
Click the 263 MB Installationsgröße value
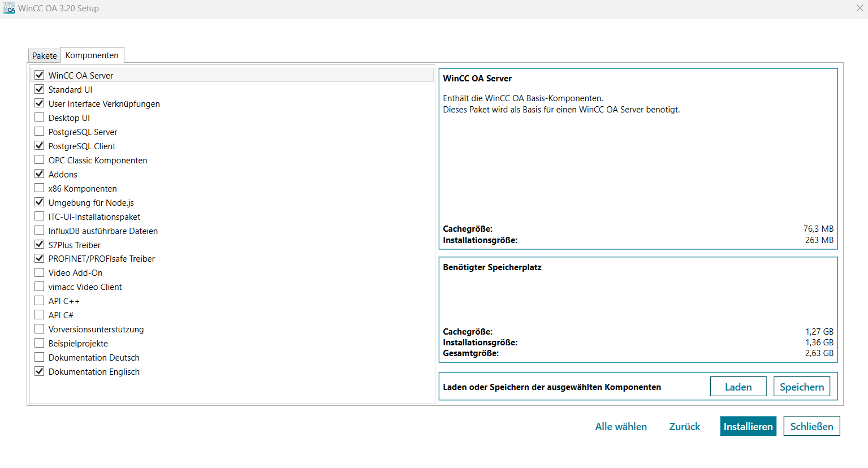819,240
